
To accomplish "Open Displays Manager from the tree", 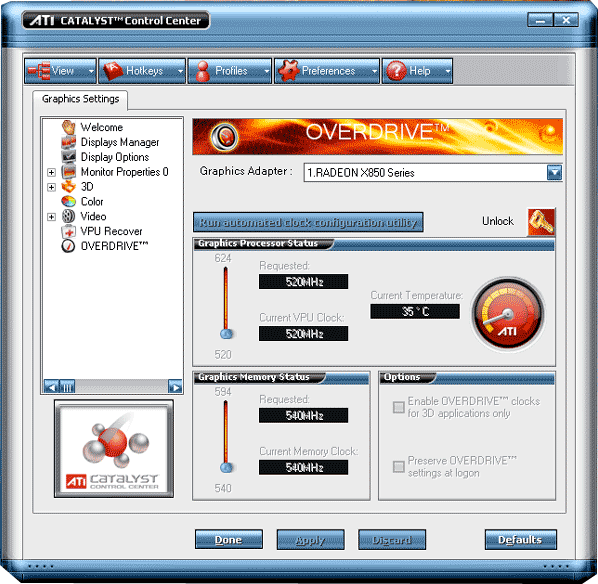I will click(x=119, y=142).
